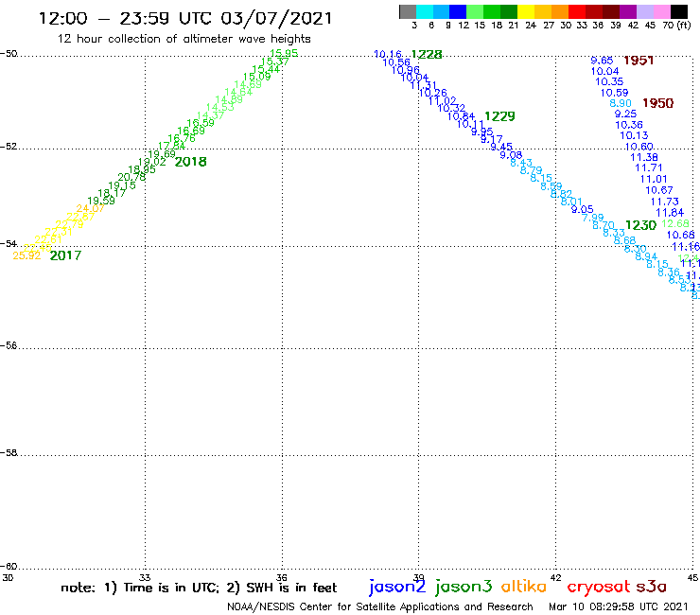Click the purple legend color swatch
700x615 pixels.
(x=628, y=11)
